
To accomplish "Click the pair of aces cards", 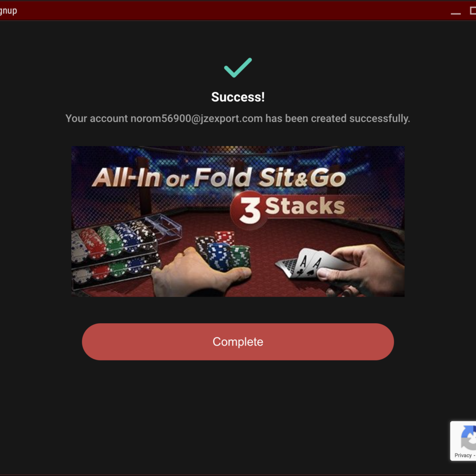I will [x=304, y=264].
